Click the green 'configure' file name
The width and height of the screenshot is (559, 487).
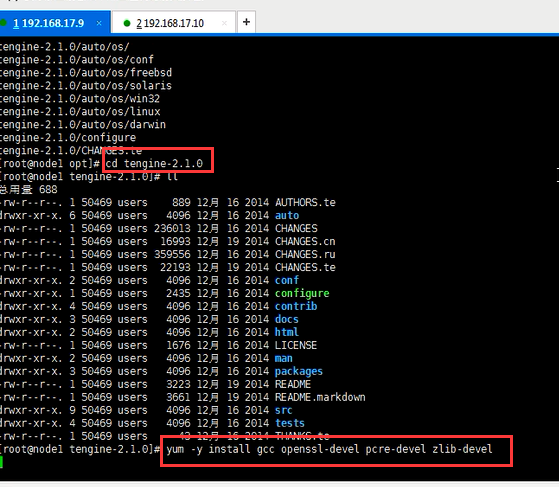[x=302, y=293]
